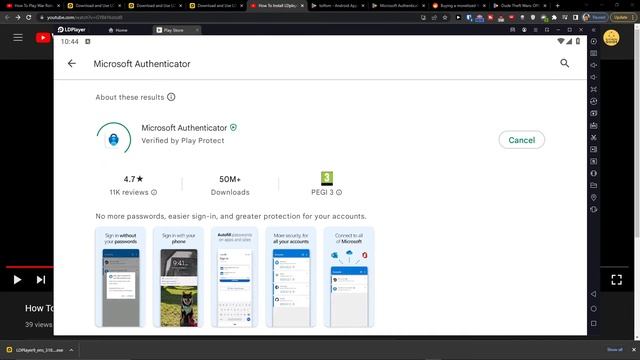
Task: Click the browser page vertical scrollbar
Action: [x=637, y=131]
